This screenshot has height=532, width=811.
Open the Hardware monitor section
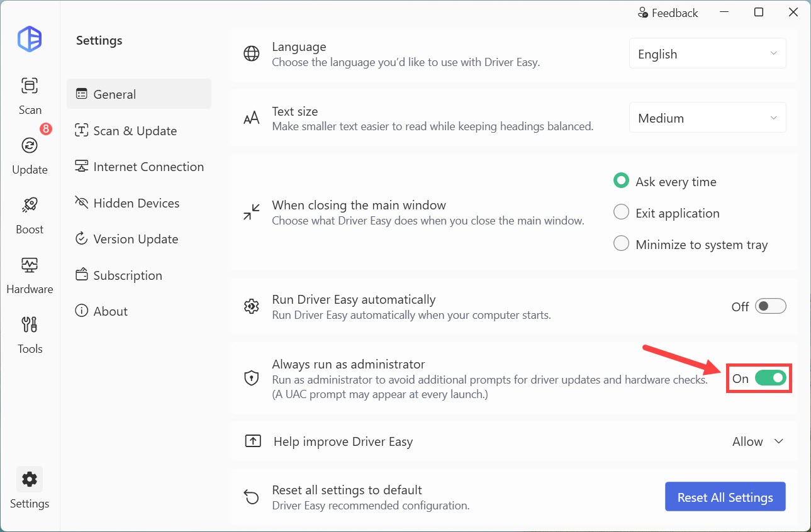(x=30, y=275)
